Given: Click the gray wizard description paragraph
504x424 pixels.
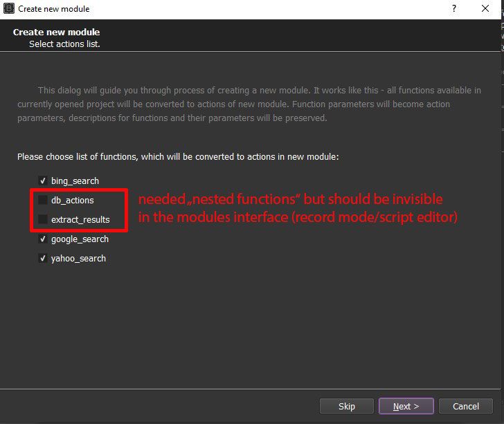Looking at the screenshot, I should [x=249, y=104].
